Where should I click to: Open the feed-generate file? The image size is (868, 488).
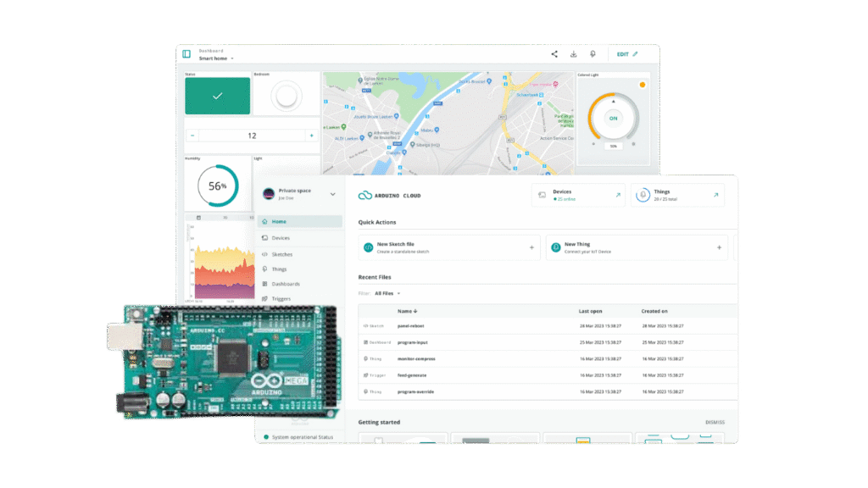coord(412,375)
